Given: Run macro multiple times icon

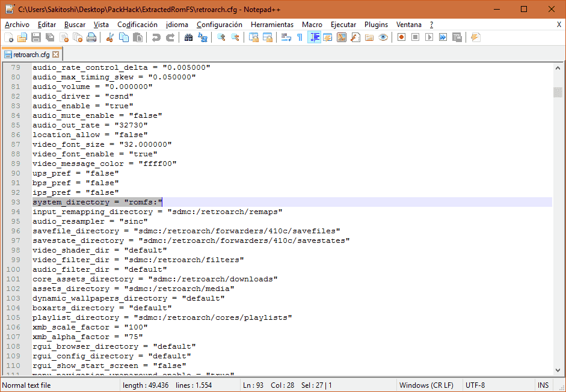Looking at the screenshot, I should tap(443, 37).
